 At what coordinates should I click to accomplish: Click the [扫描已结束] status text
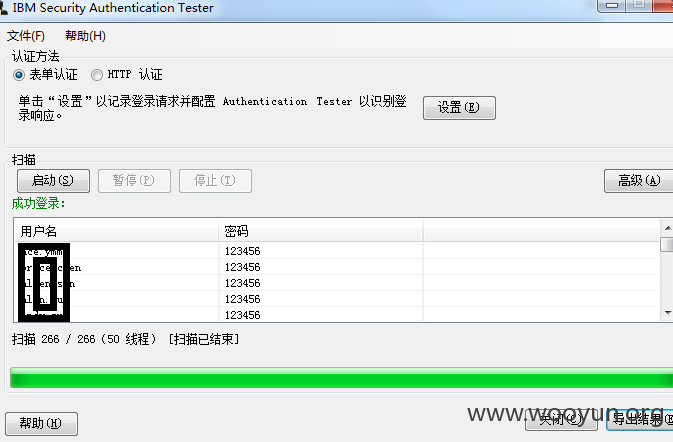[x=204, y=339]
